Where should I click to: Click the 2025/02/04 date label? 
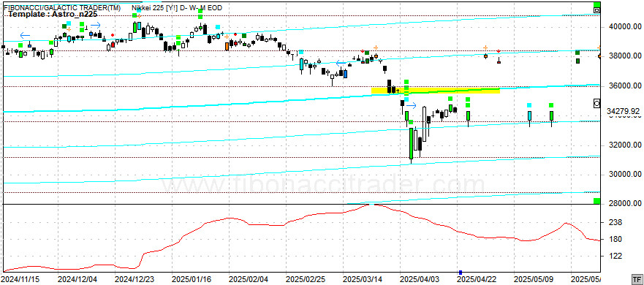tap(249, 279)
